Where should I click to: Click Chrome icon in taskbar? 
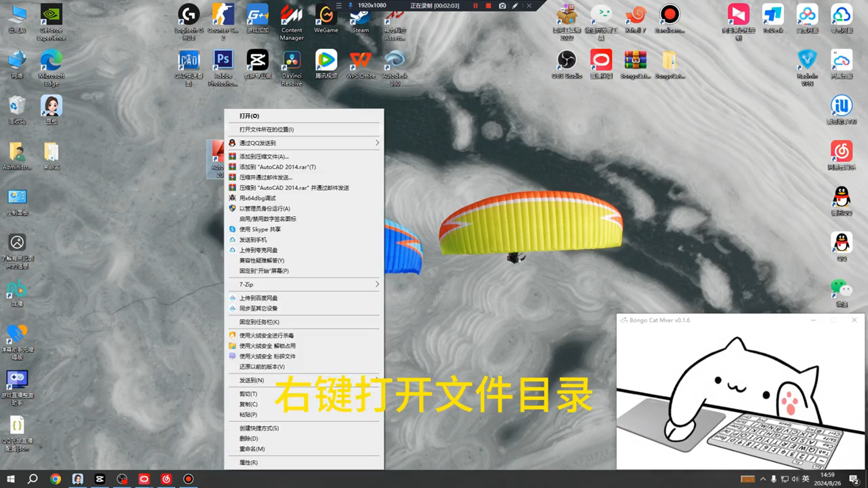point(56,479)
